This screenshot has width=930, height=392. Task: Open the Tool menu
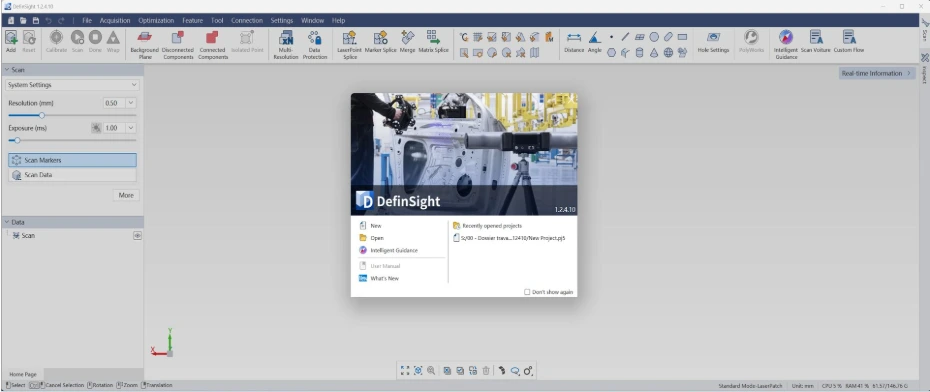tap(217, 20)
